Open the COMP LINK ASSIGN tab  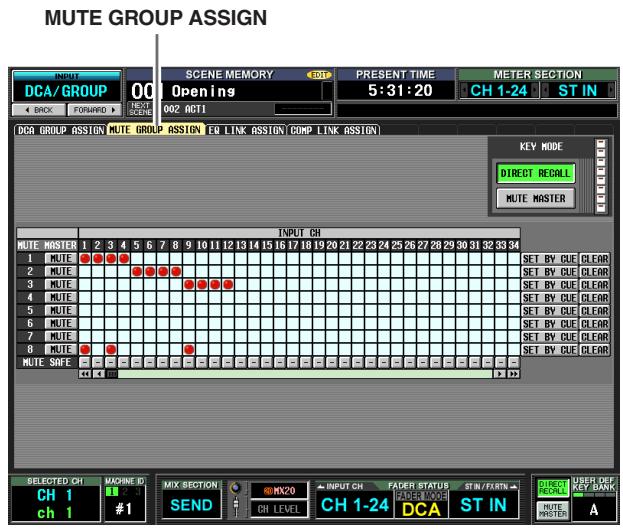point(333,130)
